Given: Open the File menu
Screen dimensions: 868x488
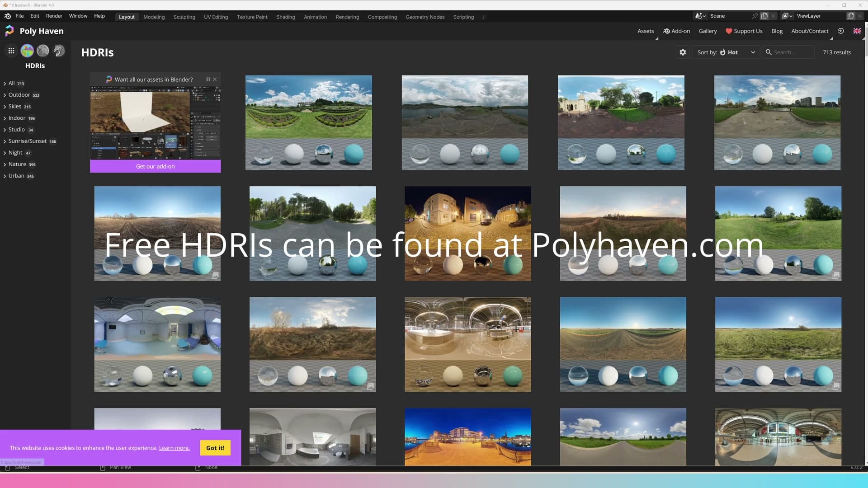Looking at the screenshot, I should (19, 16).
